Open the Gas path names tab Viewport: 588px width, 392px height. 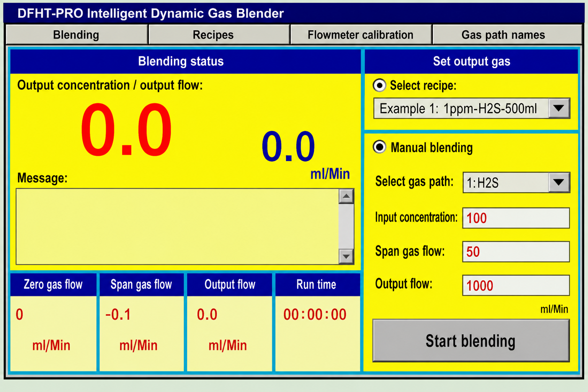pos(507,35)
